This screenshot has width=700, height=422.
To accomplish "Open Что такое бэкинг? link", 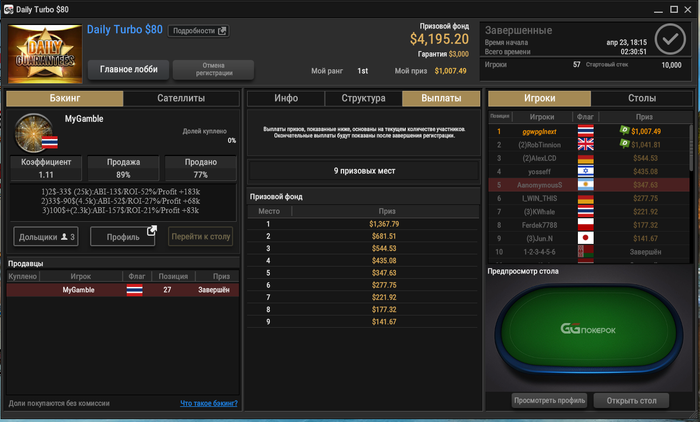I will pyautogui.click(x=208, y=403).
